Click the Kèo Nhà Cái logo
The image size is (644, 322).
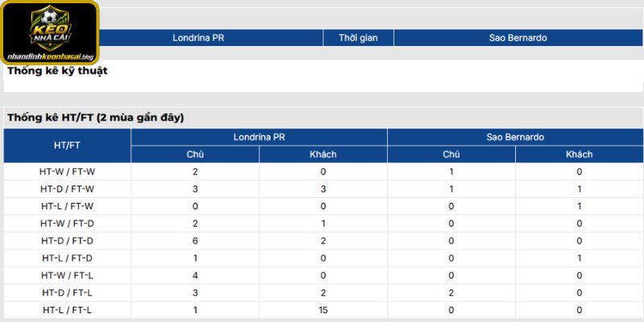point(50,33)
